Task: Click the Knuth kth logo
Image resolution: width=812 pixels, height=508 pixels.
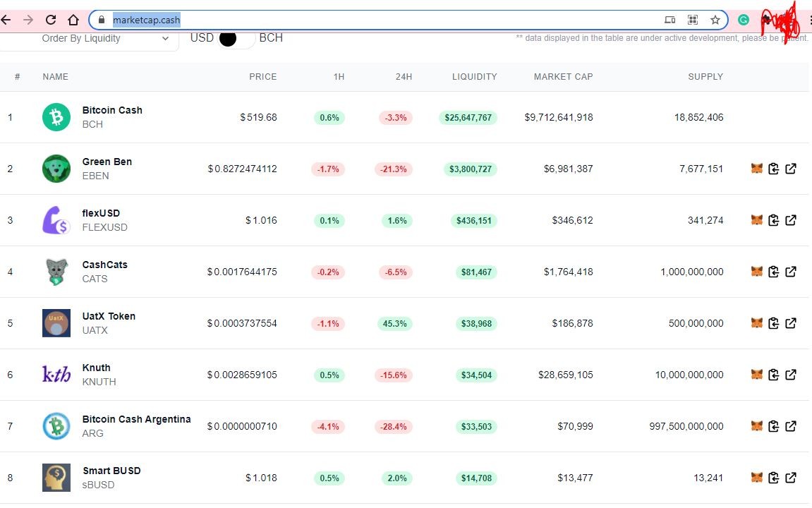Action: pos(56,374)
